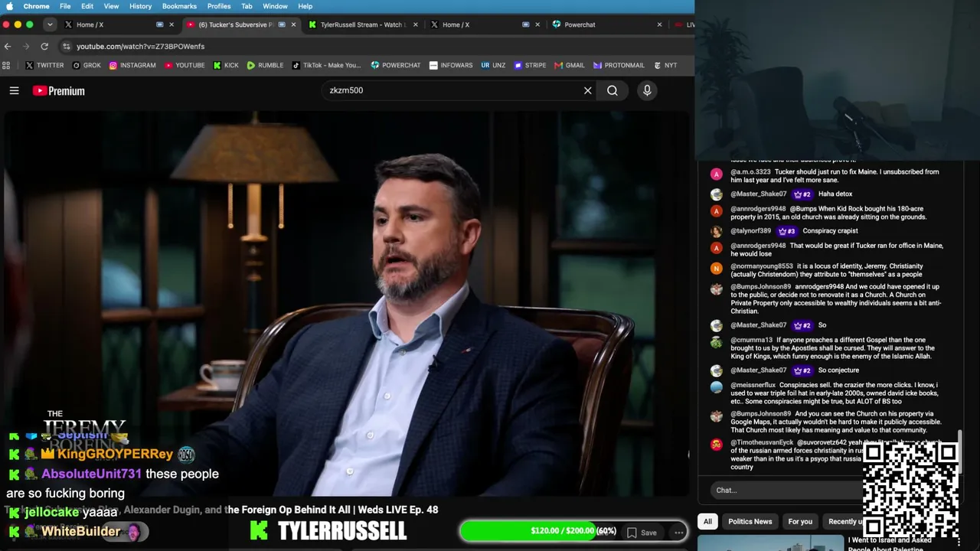Open the Profiles menu

(219, 6)
